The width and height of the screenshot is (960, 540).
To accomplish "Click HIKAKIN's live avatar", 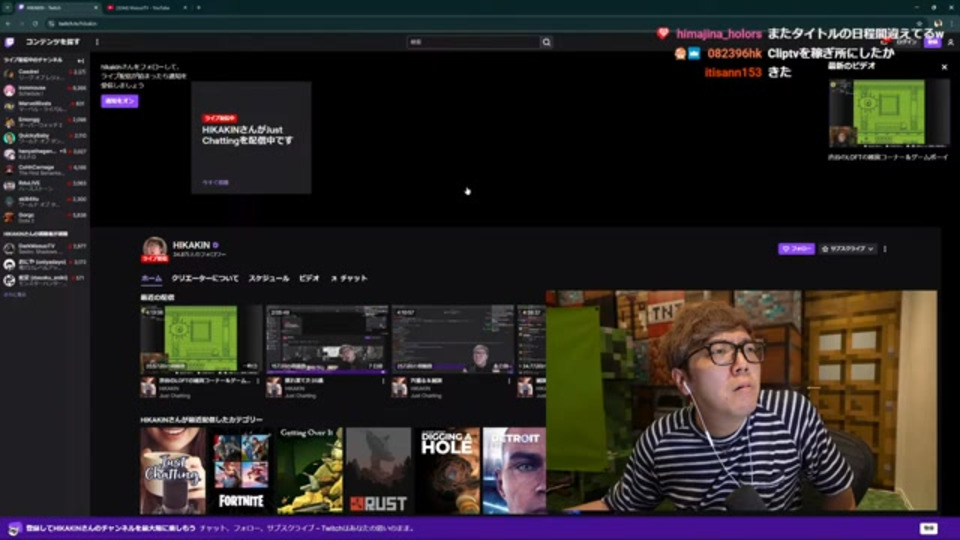I will click(154, 249).
